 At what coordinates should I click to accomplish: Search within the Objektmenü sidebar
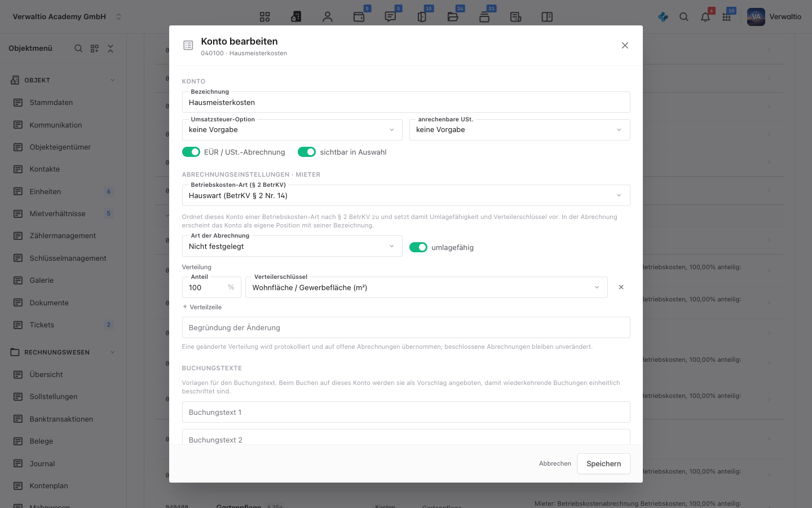coord(78,49)
